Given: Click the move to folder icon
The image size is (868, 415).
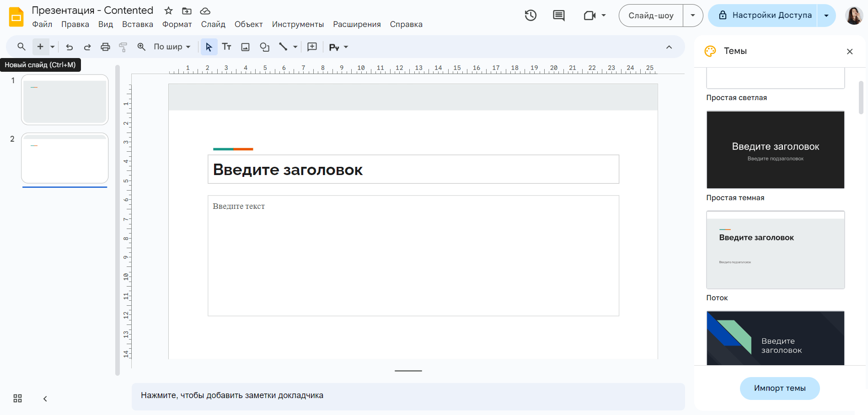Looking at the screenshot, I should [187, 11].
